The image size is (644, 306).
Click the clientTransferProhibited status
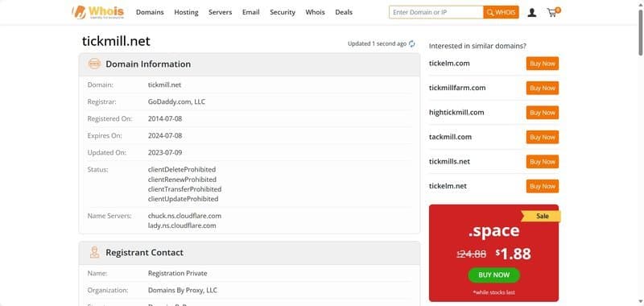(184, 189)
